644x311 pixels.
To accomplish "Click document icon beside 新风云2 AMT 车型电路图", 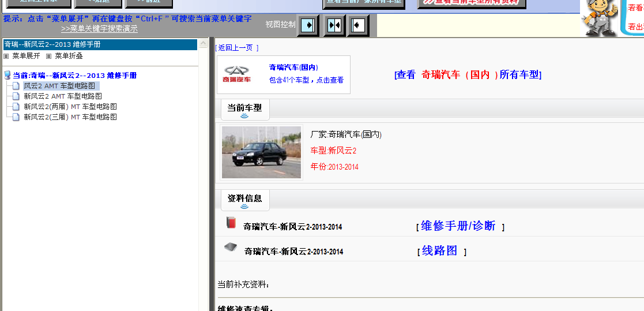I will click(x=16, y=96).
